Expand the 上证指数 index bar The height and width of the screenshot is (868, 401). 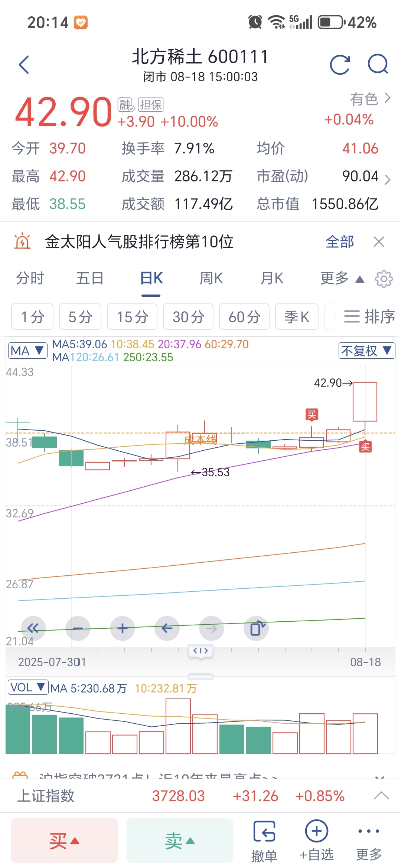pos(381,796)
